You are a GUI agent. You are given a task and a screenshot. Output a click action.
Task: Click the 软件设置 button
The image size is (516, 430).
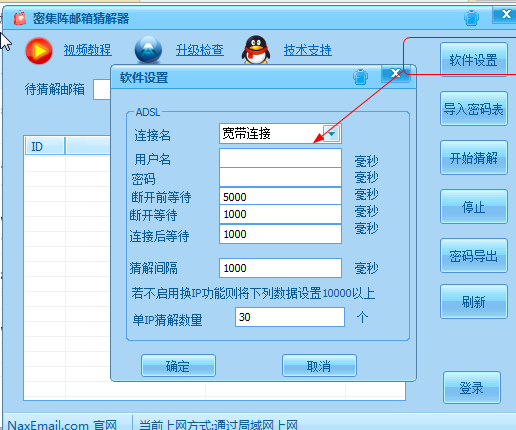click(474, 60)
